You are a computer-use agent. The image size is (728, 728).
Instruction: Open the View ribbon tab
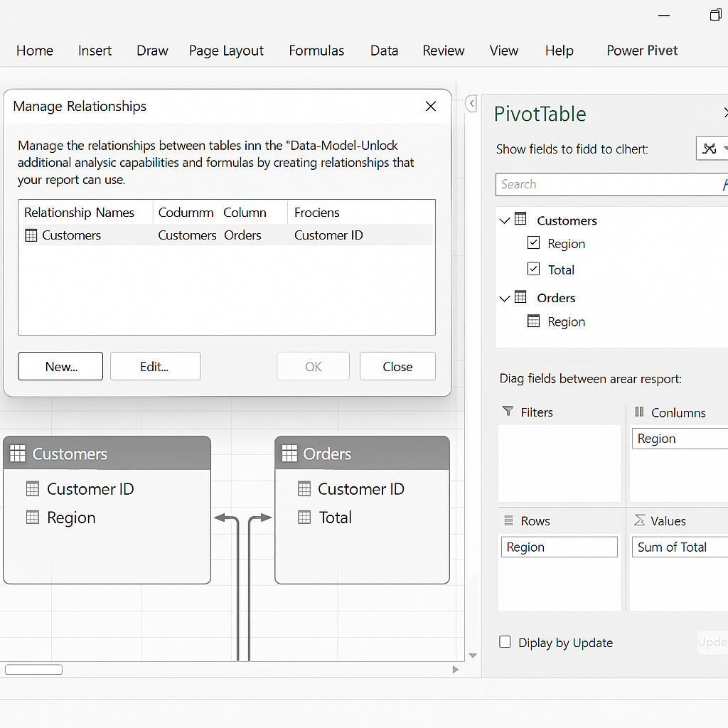[504, 50]
